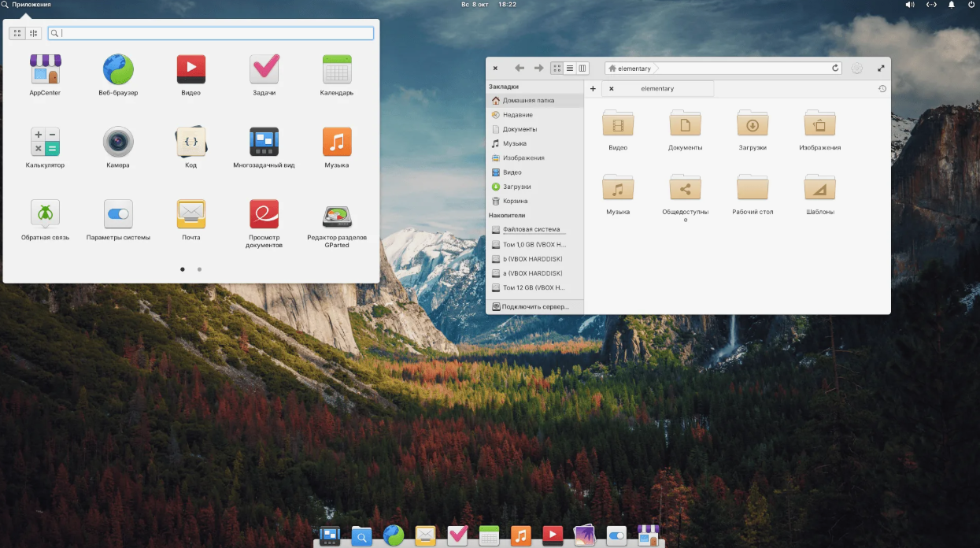Open a new tab with plus button

point(593,89)
